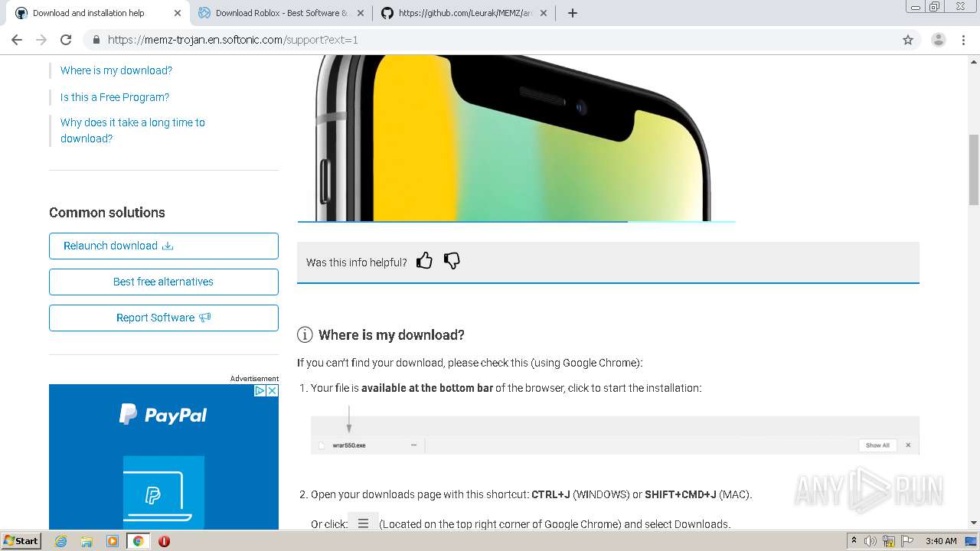Click the phone advertisement image
This screenshot has width=980, height=551.
[x=517, y=139]
